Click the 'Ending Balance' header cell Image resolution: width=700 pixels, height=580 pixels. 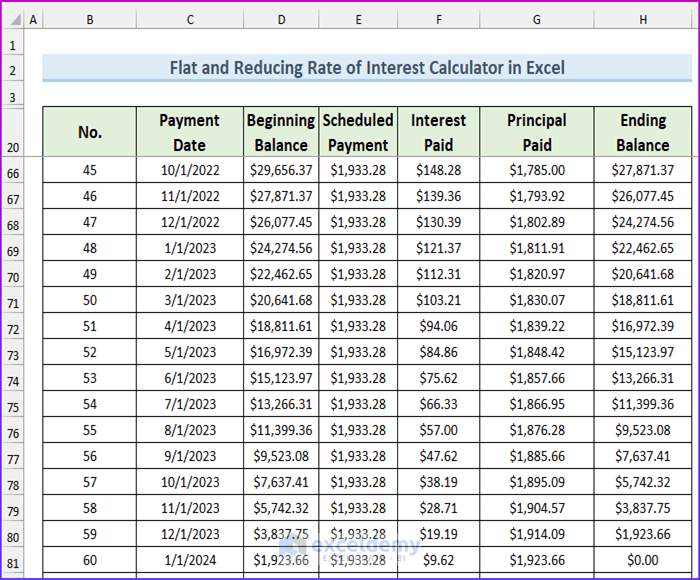click(643, 132)
